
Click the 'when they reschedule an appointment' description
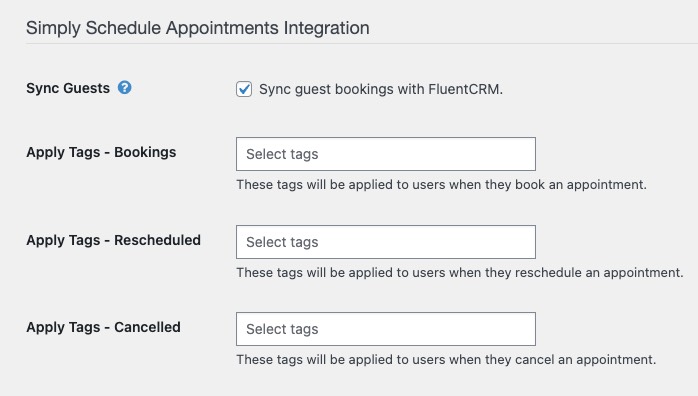pos(460,272)
